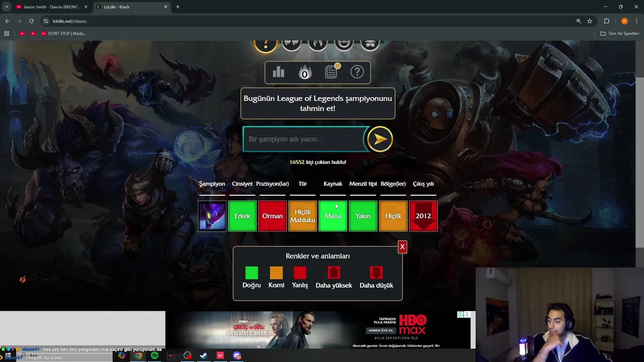Click the green Yakın range tile
Image resolution: width=644 pixels, height=362 pixels.
click(x=363, y=216)
